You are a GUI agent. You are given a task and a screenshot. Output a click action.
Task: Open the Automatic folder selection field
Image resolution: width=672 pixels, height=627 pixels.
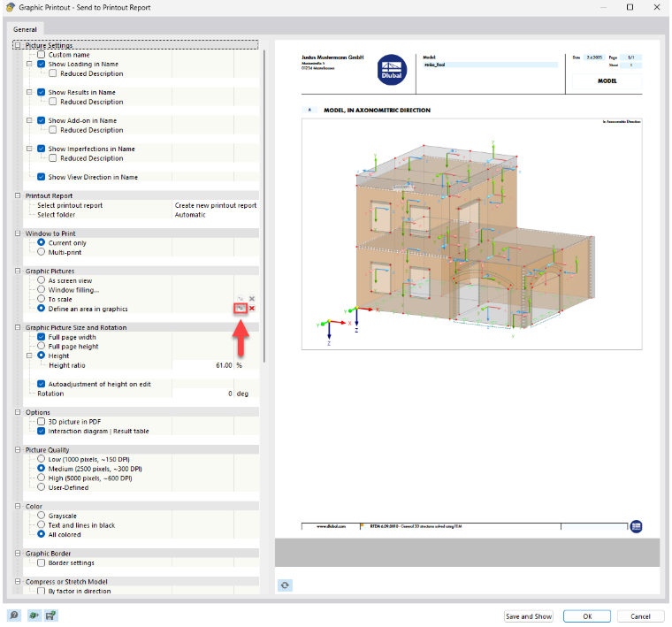216,215
